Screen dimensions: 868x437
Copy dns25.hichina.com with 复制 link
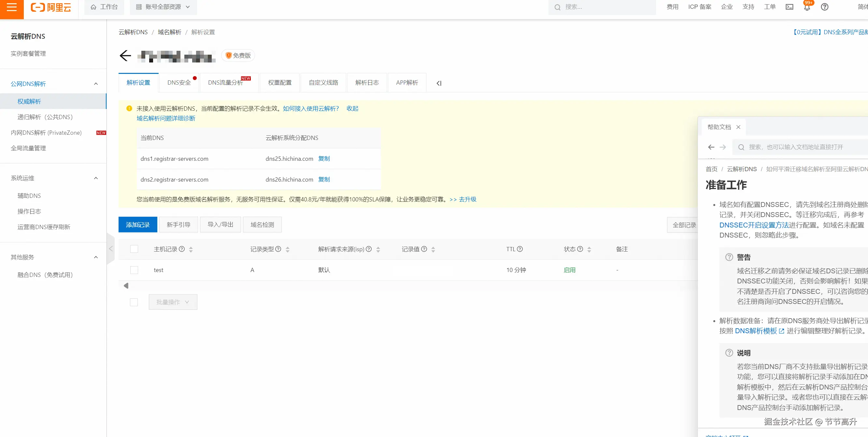tap(324, 158)
